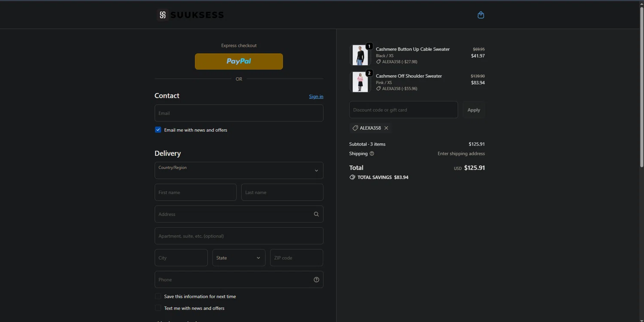
Task: Uncheck Email me with news and offers
Action: [158, 130]
